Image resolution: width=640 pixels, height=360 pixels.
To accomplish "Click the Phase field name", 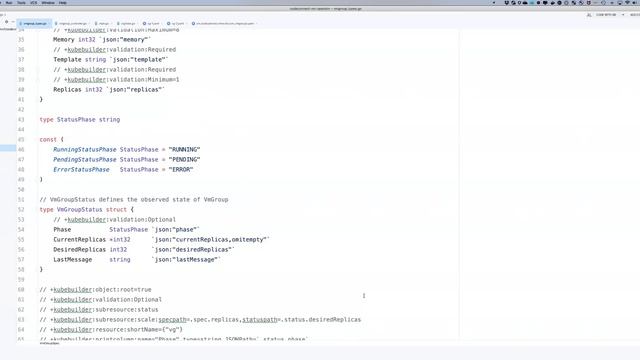I will (62, 229).
